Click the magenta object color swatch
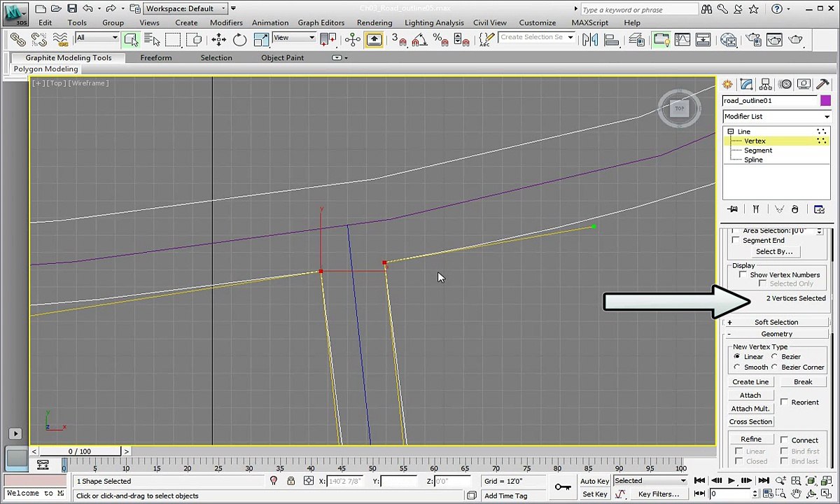 point(825,101)
